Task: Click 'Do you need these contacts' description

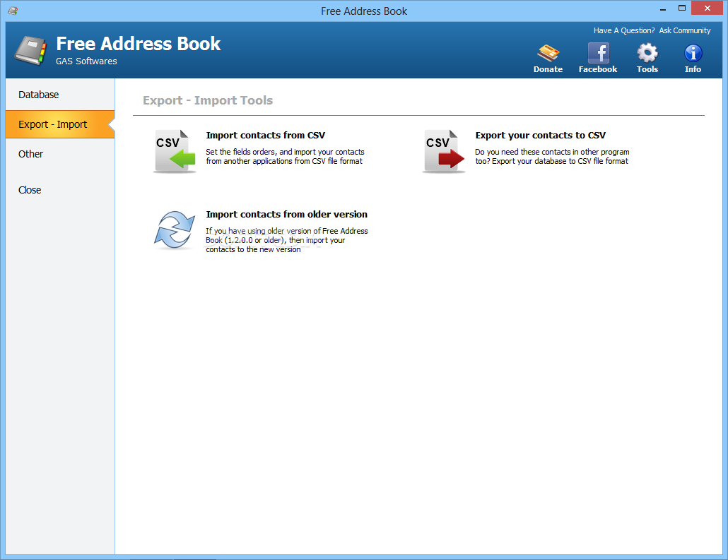Action: 552,156
